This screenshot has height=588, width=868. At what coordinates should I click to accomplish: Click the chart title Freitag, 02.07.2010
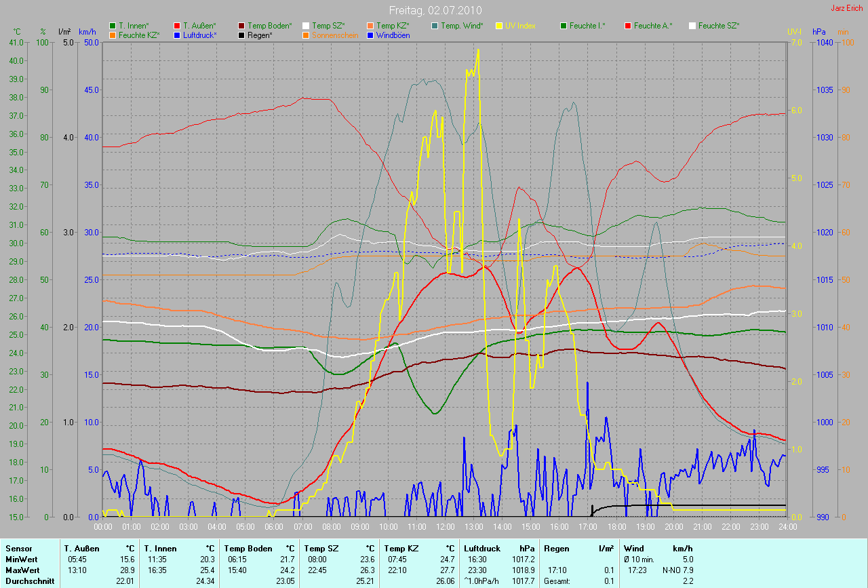pyautogui.click(x=435, y=11)
